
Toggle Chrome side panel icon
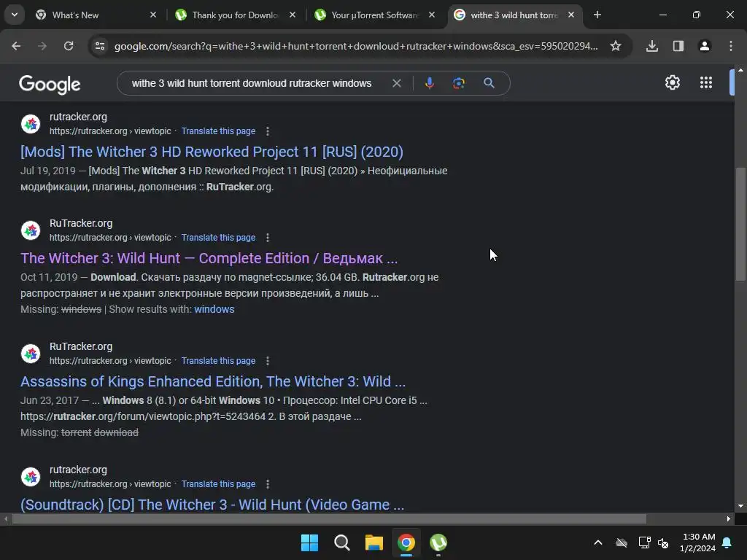click(x=678, y=46)
